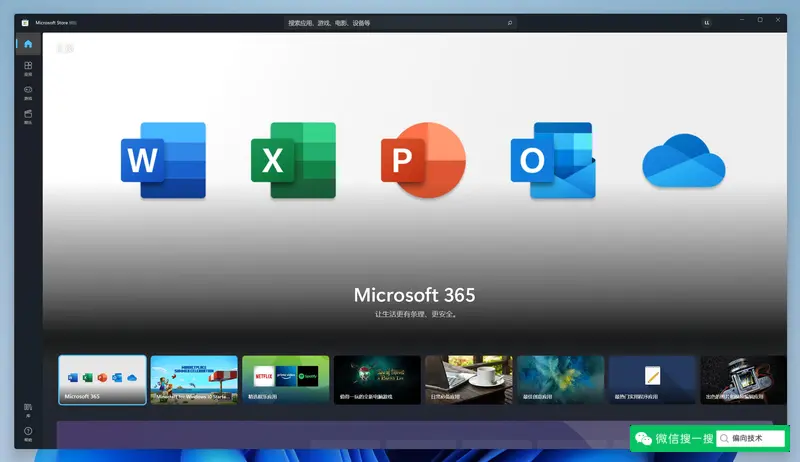Screen dimensions: 800x462
Task: Open the Apps section in the sidebar
Action: click(x=28, y=68)
